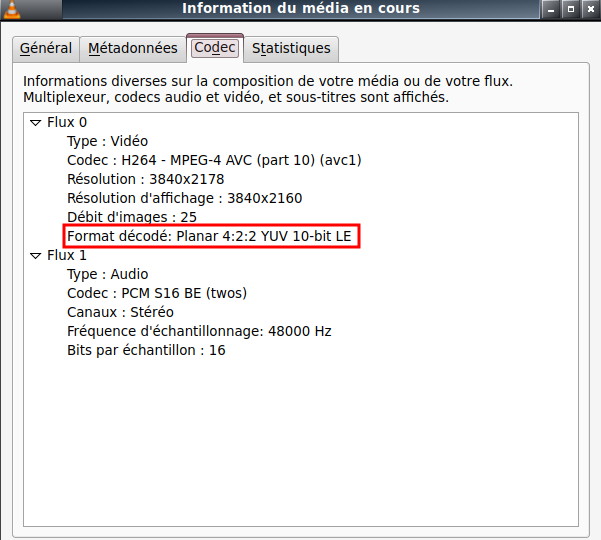Viewport: 601px width, 540px height.
Task: Select the H264 - MPEG-4 AVC codec row
Action: (214, 160)
